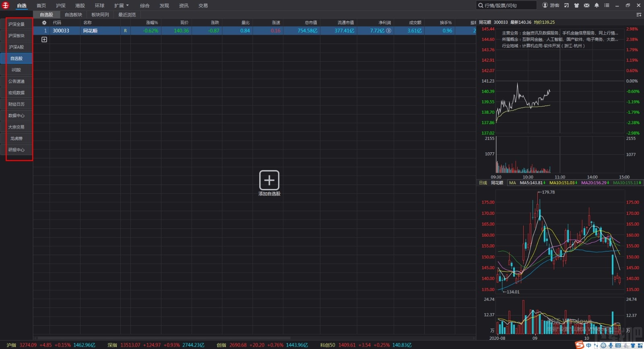Click Sogou toolbox grid icon
This screenshot has width=644, height=349.
point(640,345)
